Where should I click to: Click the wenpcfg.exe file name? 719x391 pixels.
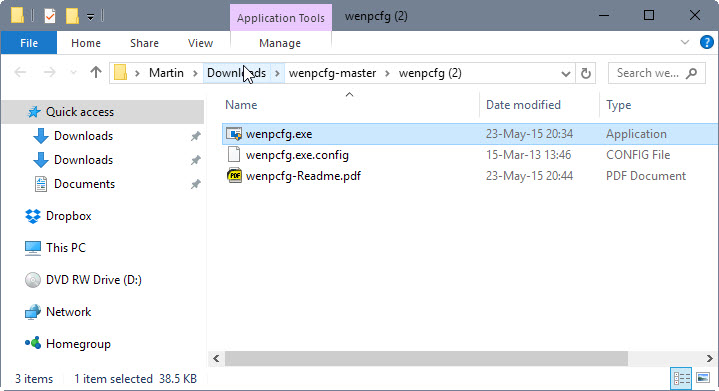point(279,134)
